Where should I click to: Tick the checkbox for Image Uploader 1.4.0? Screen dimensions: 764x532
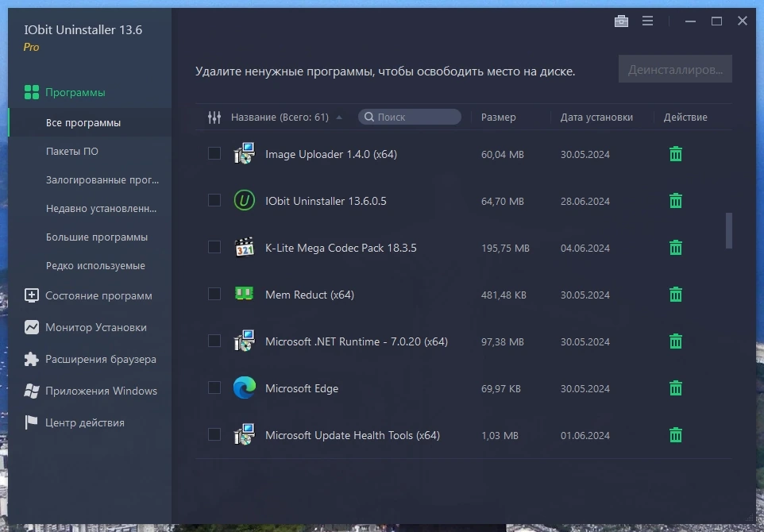pos(214,153)
